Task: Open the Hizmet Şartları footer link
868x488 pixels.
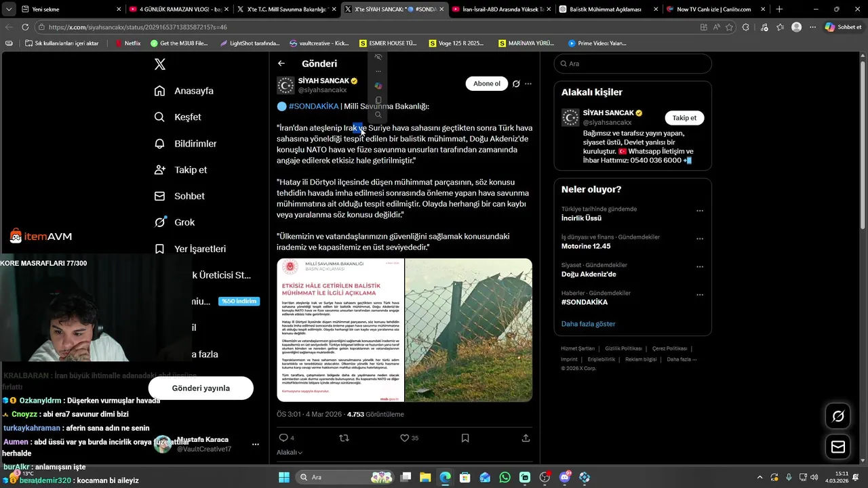Action: [578, 348]
